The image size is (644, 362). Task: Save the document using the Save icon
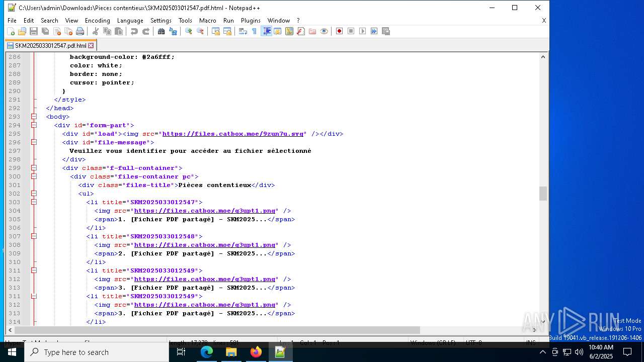point(34,31)
